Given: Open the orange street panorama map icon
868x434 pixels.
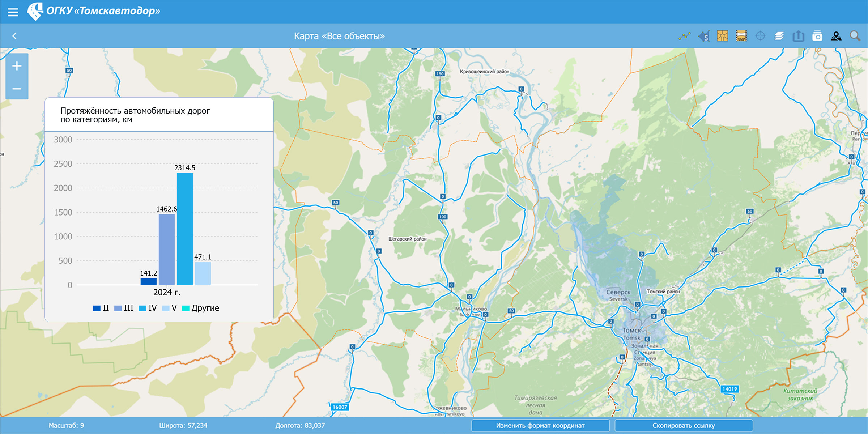Looking at the screenshot, I should pos(722,36).
